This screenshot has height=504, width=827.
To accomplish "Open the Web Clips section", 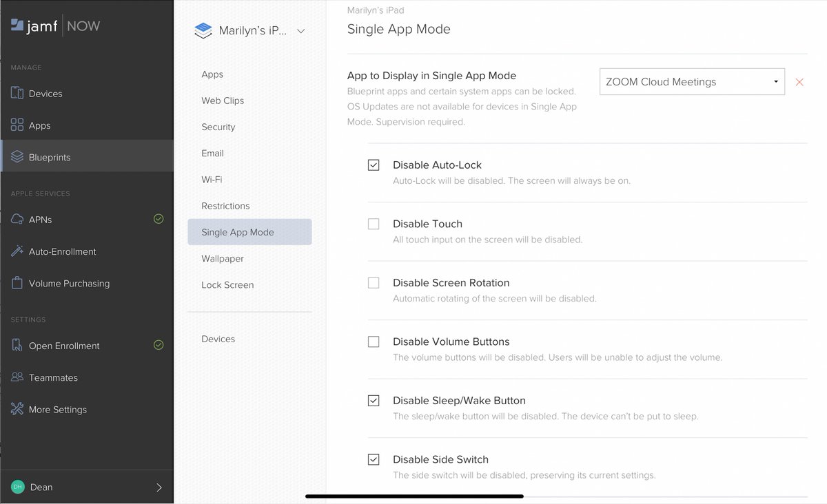I will (223, 101).
